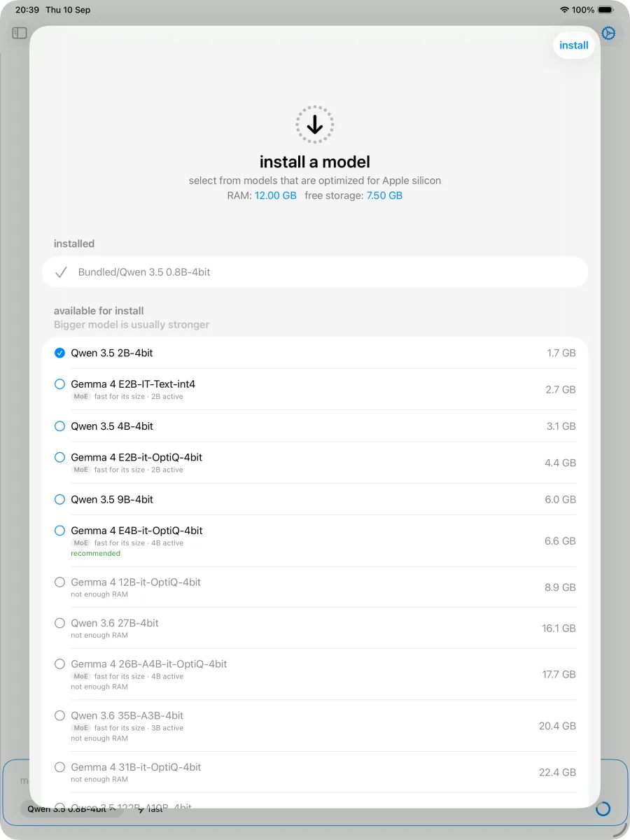This screenshot has width=630, height=840.
Task: Click the 1.7 GB size value
Action: (x=561, y=353)
